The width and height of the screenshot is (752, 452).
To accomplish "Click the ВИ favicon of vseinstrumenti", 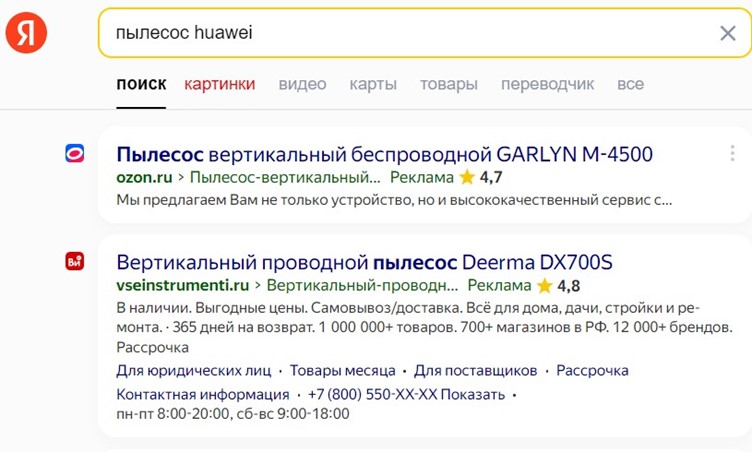I will [74, 262].
